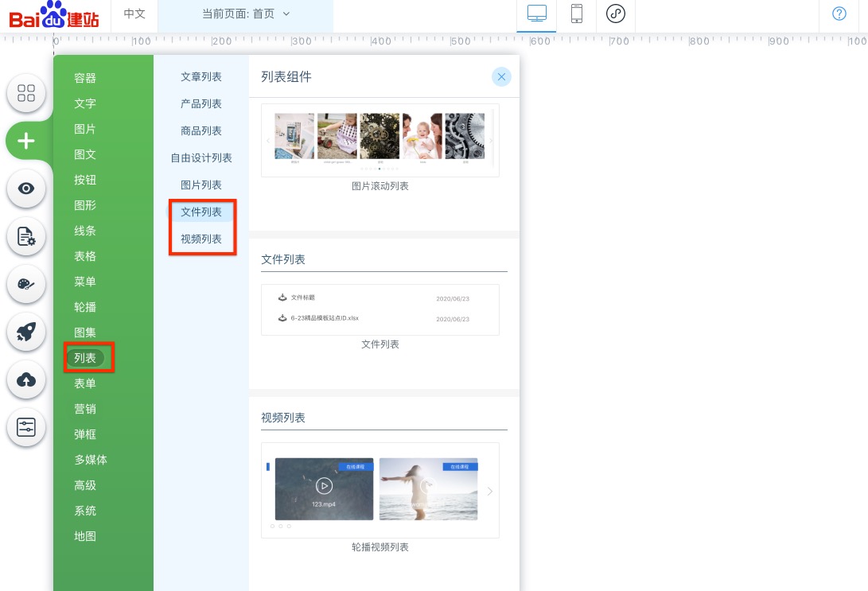
Task: Click the mini-program link icon
Action: coord(616,14)
